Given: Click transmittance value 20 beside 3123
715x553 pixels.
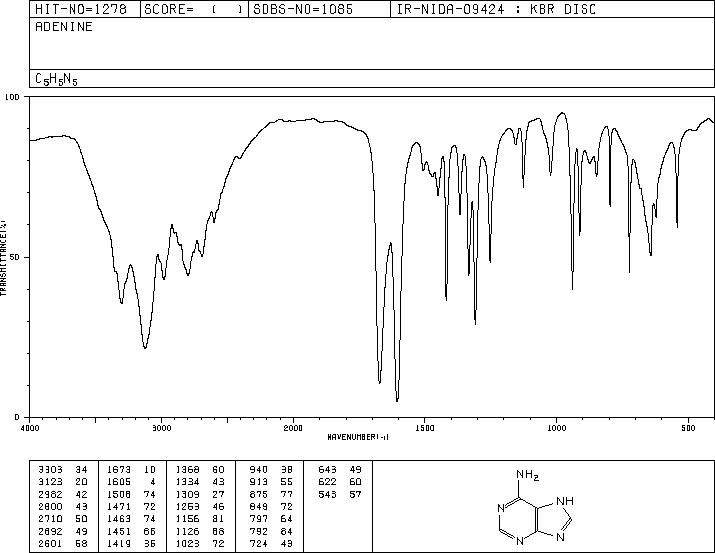Looking at the screenshot, I should point(81,482).
